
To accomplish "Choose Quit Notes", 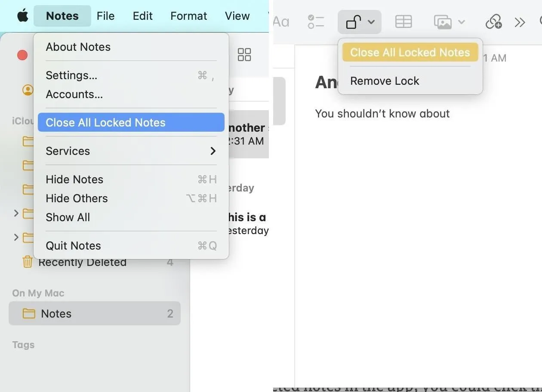I will 131,246.
